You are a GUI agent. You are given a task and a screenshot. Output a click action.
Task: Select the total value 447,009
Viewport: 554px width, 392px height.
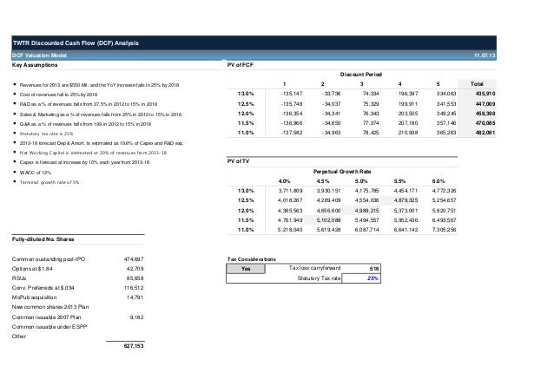tap(485, 104)
